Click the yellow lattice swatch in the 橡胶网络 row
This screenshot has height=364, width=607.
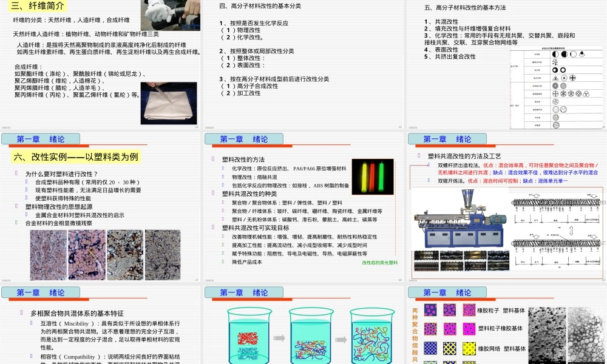tap(469, 348)
